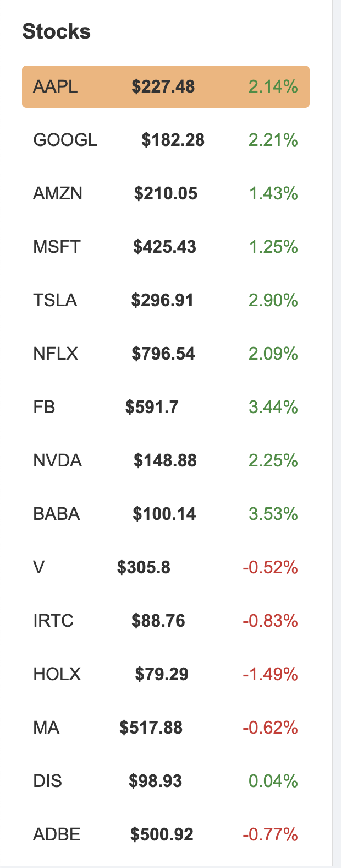Image resolution: width=341 pixels, height=868 pixels.
Task: Select the MA ticker symbol
Action: (46, 728)
